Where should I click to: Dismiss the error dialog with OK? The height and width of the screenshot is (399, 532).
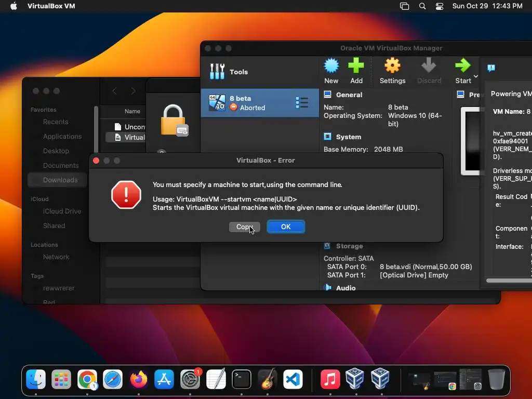(286, 227)
